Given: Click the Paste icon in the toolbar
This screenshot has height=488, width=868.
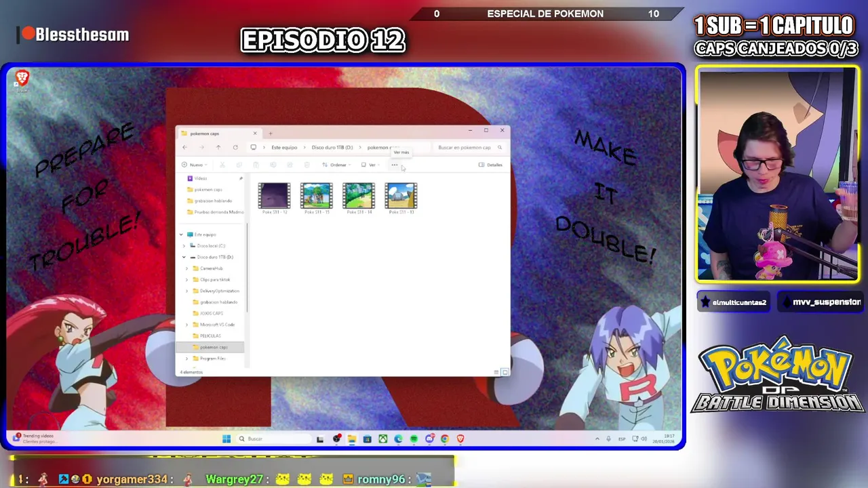Looking at the screenshot, I should coord(256,165).
